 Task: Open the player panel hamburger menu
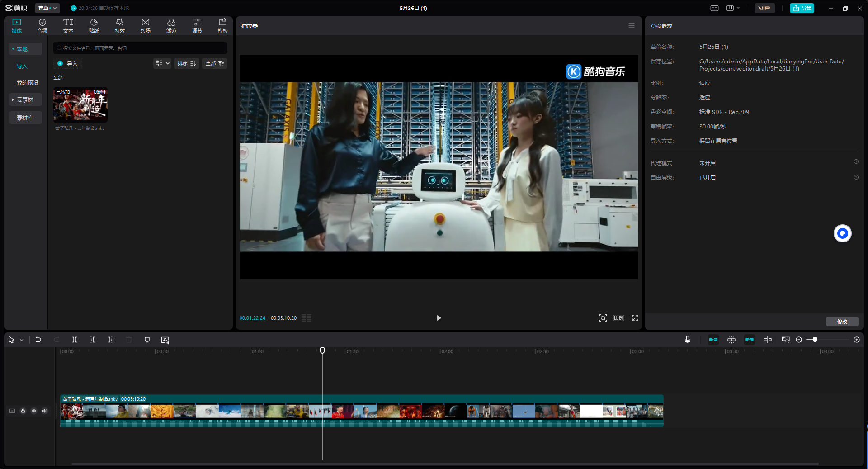coord(632,26)
